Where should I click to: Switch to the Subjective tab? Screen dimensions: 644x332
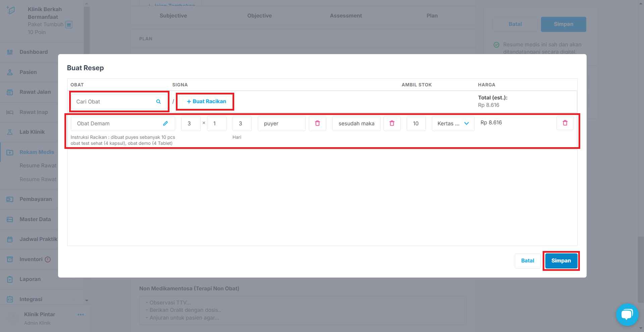[x=173, y=16]
